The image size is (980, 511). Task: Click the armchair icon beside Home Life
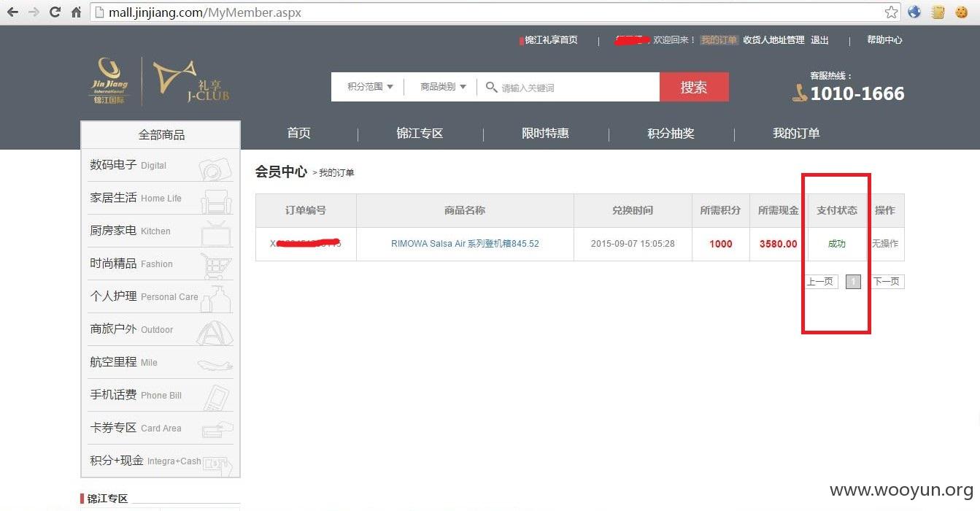click(x=216, y=200)
